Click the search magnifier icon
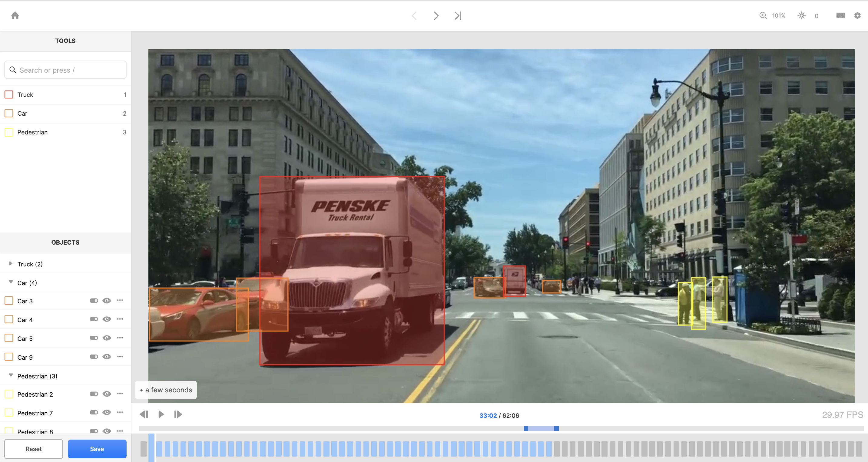This screenshot has width=868, height=462. click(13, 70)
